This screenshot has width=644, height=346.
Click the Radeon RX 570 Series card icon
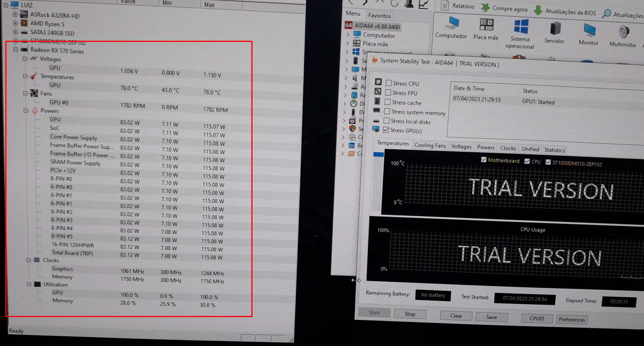[x=24, y=49]
